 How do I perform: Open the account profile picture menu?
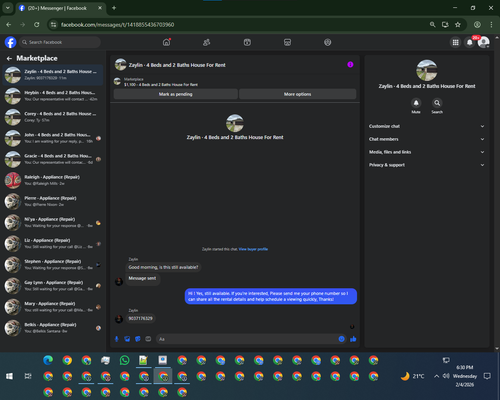483,42
